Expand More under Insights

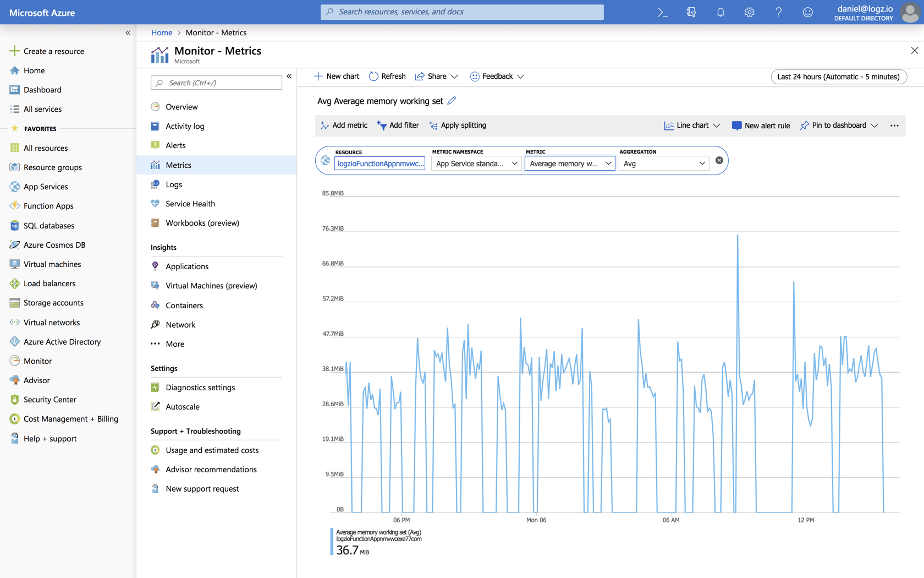tap(175, 344)
